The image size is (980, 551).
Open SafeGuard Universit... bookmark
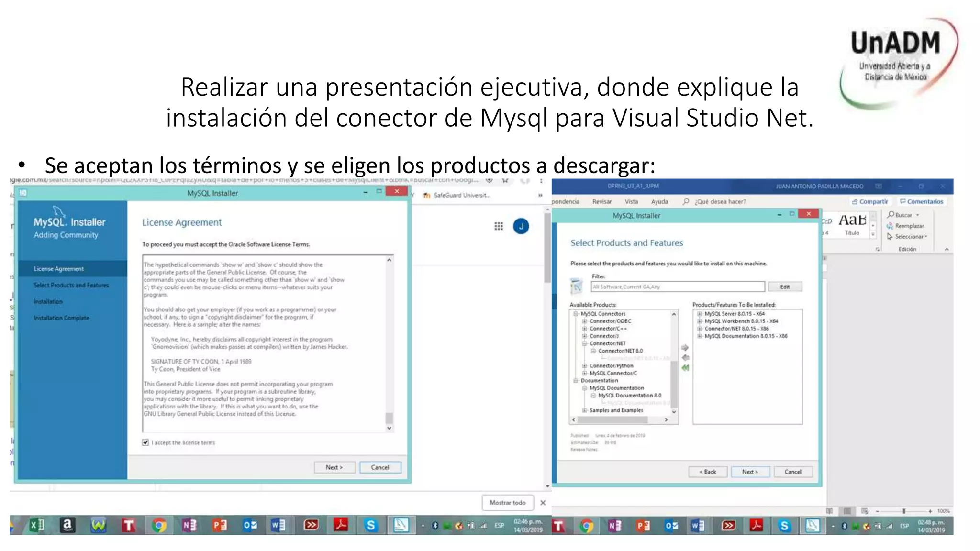tap(457, 195)
